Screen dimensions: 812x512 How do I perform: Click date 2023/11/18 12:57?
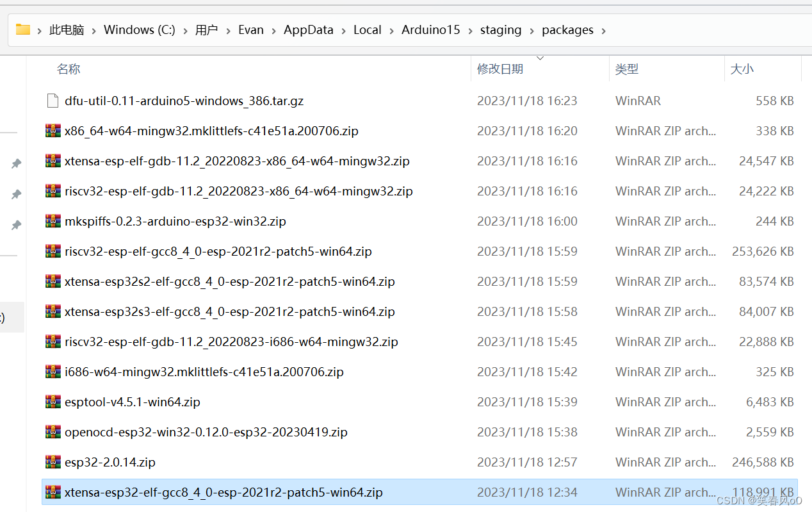pos(527,462)
